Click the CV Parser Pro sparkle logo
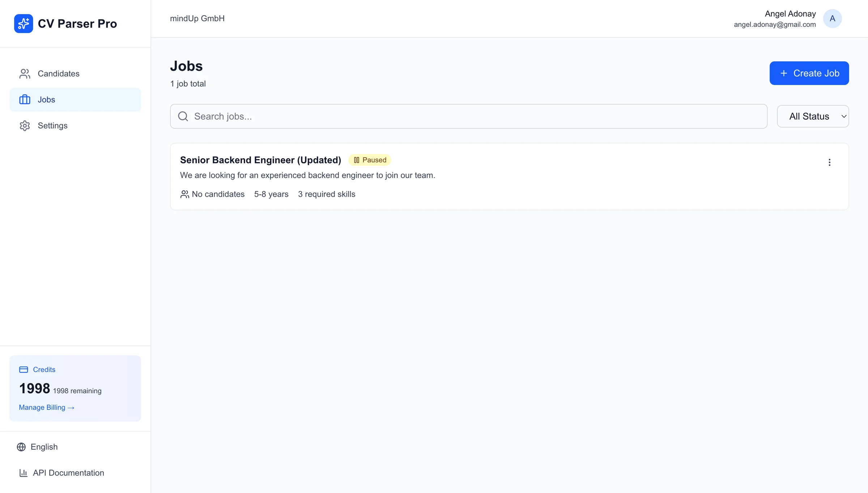Image resolution: width=868 pixels, height=493 pixels. (23, 23)
